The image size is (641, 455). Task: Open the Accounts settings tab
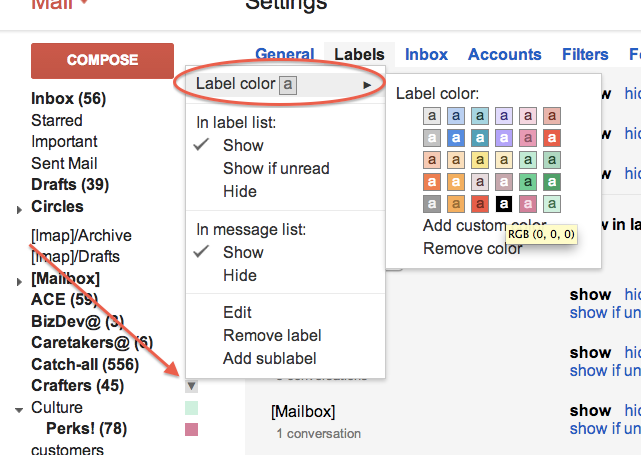tap(504, 54)
